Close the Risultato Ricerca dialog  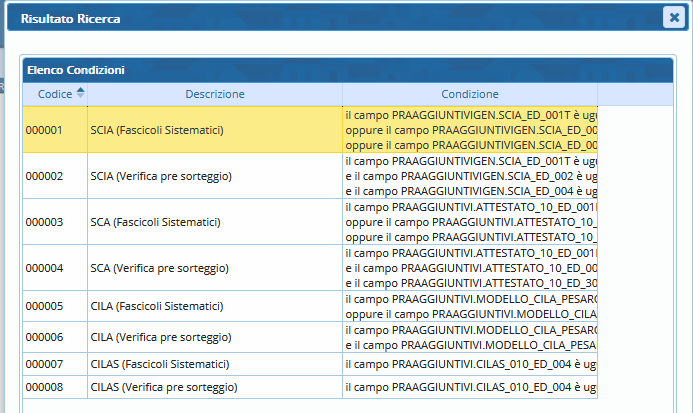point(672,17)
